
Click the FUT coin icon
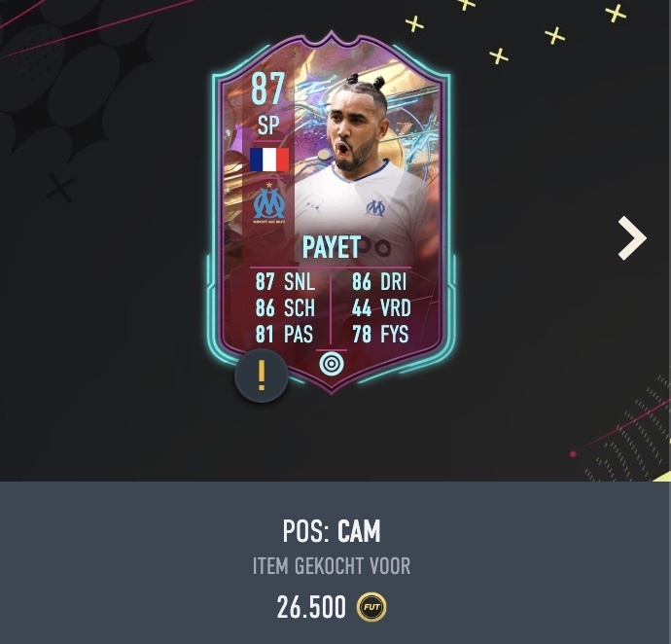point(371,607)
